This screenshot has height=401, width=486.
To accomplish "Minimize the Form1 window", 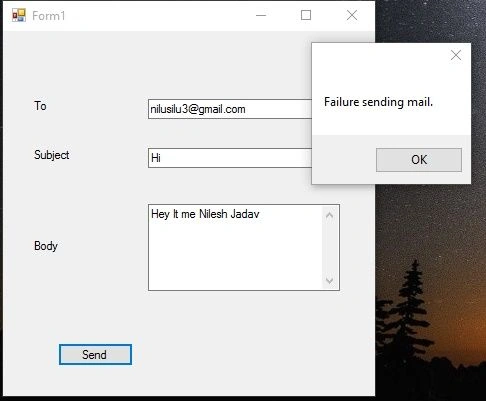I will click(261, 15).
